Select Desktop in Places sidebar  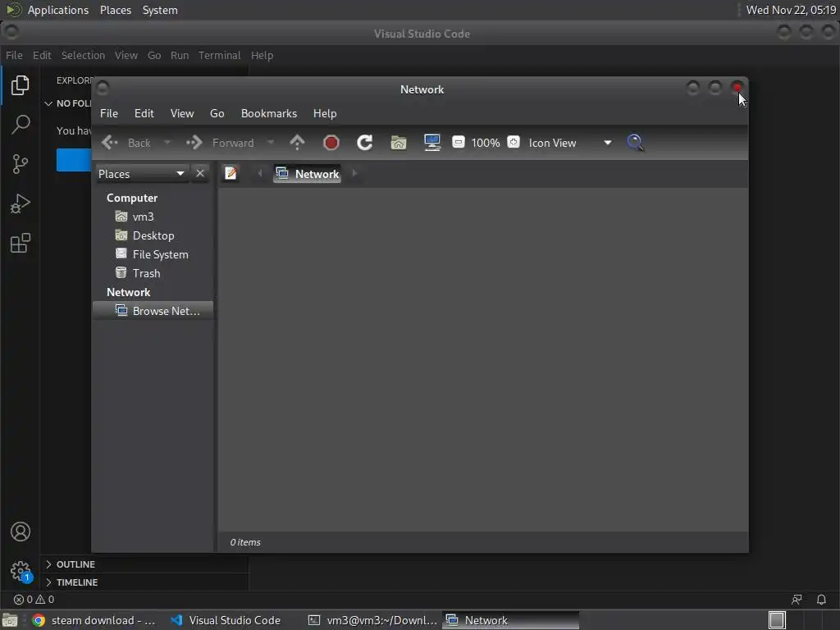153,235
